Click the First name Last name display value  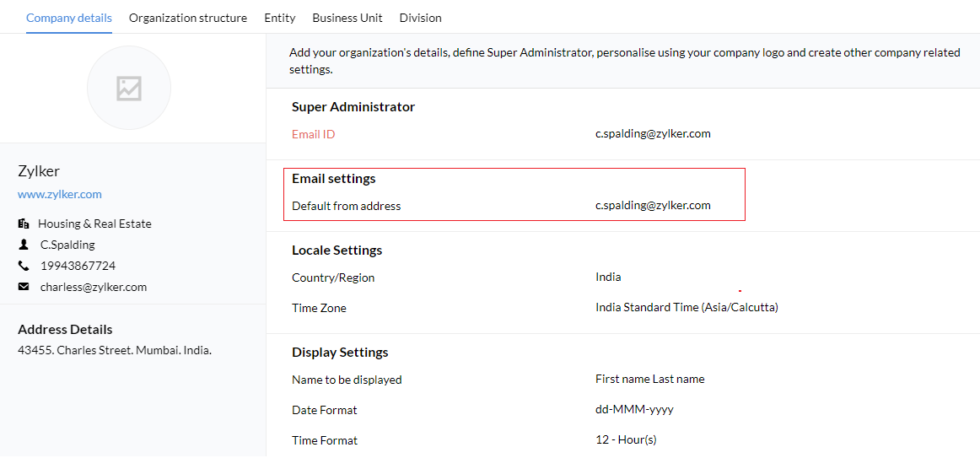(x=649, y=379)
